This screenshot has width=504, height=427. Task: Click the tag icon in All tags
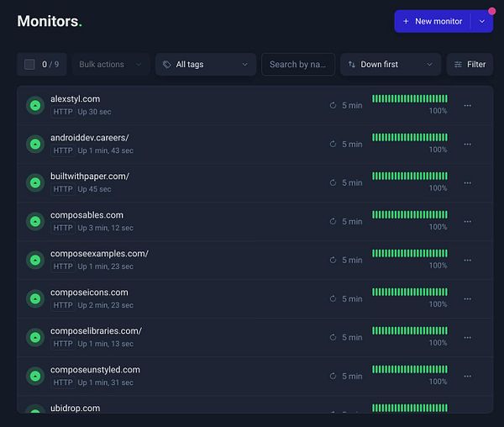[167, 65]
